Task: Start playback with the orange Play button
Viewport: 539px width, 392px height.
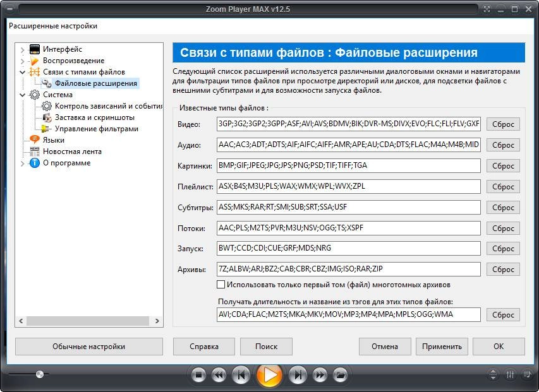Action: click(x=269, y=375)
